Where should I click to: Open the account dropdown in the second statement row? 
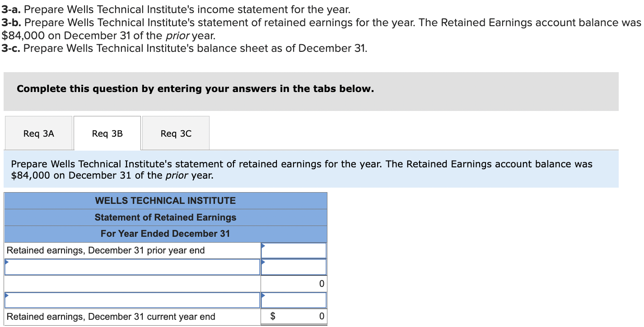(x=132, y=267)
